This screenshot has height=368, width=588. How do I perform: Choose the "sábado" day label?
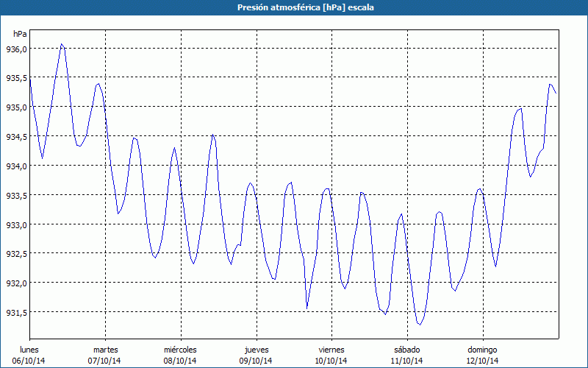point(406,349)
